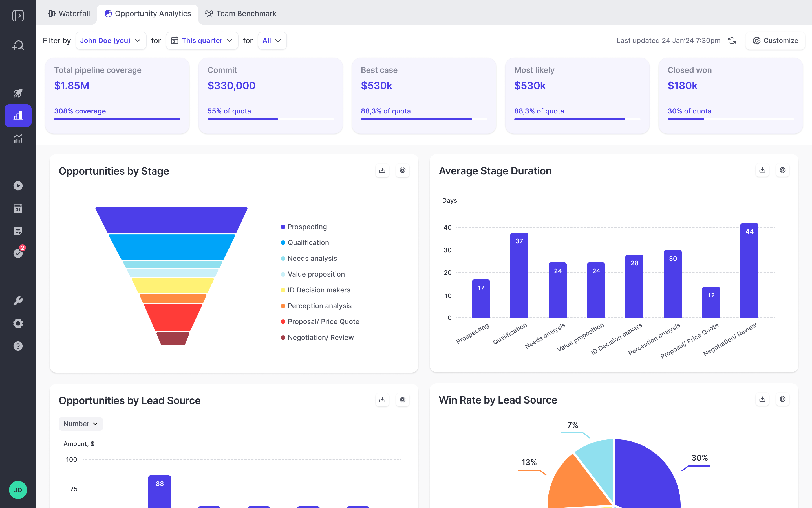Refresh data next to Last updated
Image resolution: width=812 pixels, height=508 pixels.
point(732,41)
